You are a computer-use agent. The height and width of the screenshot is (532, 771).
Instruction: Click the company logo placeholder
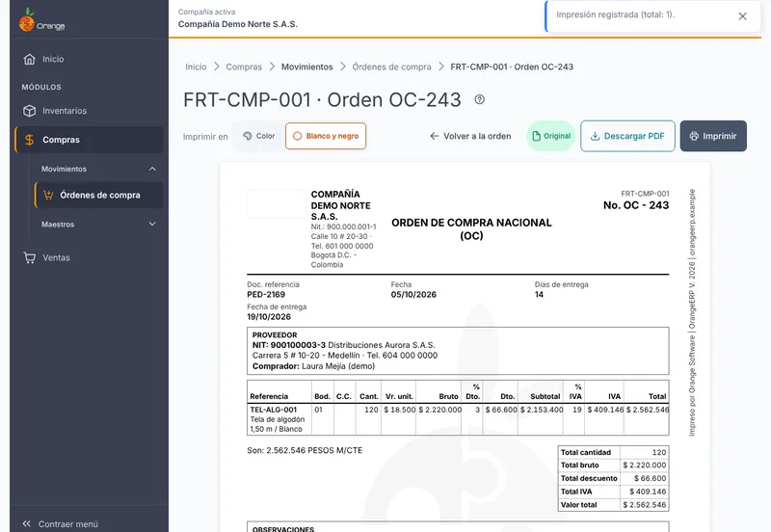277,203
